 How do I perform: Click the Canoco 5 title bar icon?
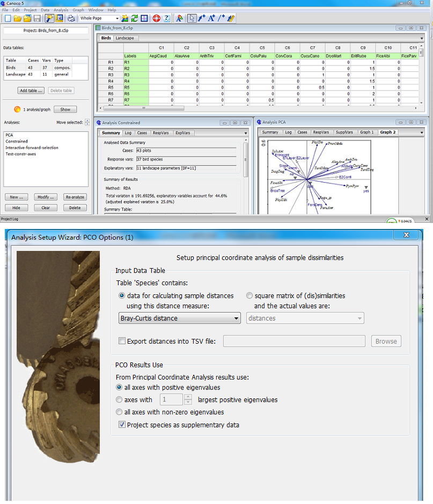[x=3, y=3]
